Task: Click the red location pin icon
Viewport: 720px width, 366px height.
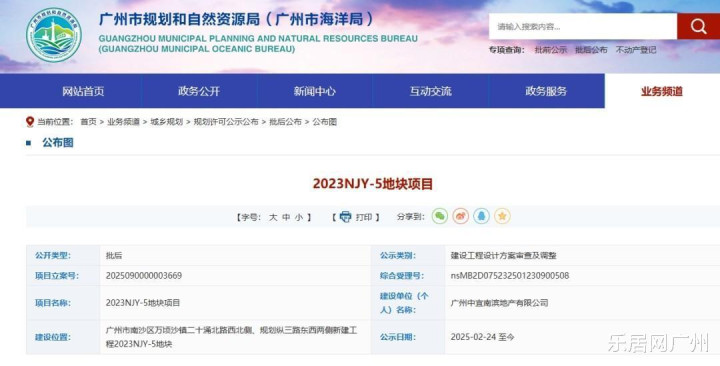Action: 30,122
